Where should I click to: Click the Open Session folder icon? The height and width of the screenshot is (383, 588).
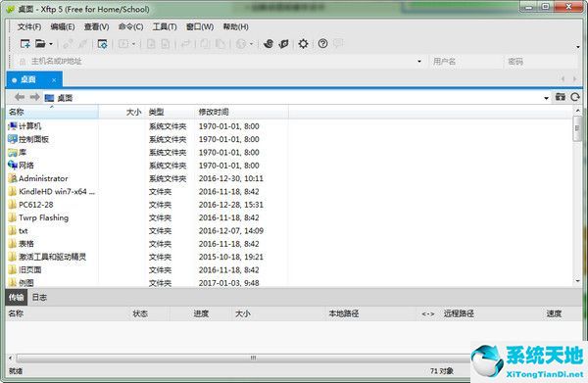pyautogui.click(x=40, y=44)
